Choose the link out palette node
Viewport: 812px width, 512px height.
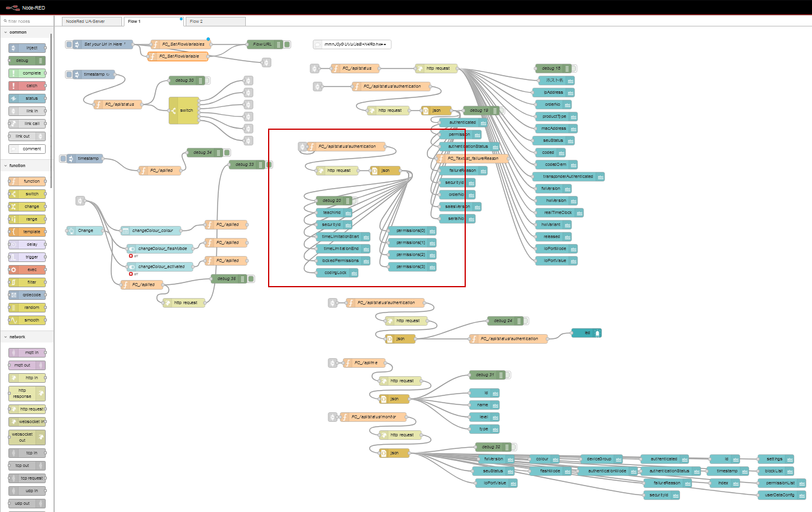27,136
